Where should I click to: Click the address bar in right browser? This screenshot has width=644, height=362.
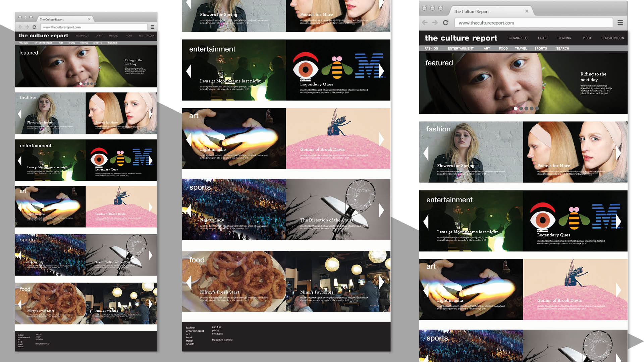tap(533, 23)
